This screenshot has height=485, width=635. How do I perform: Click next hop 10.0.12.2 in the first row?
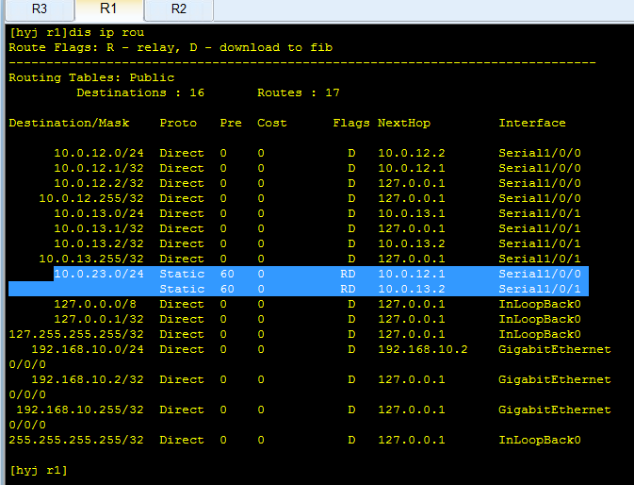[411, 153]
